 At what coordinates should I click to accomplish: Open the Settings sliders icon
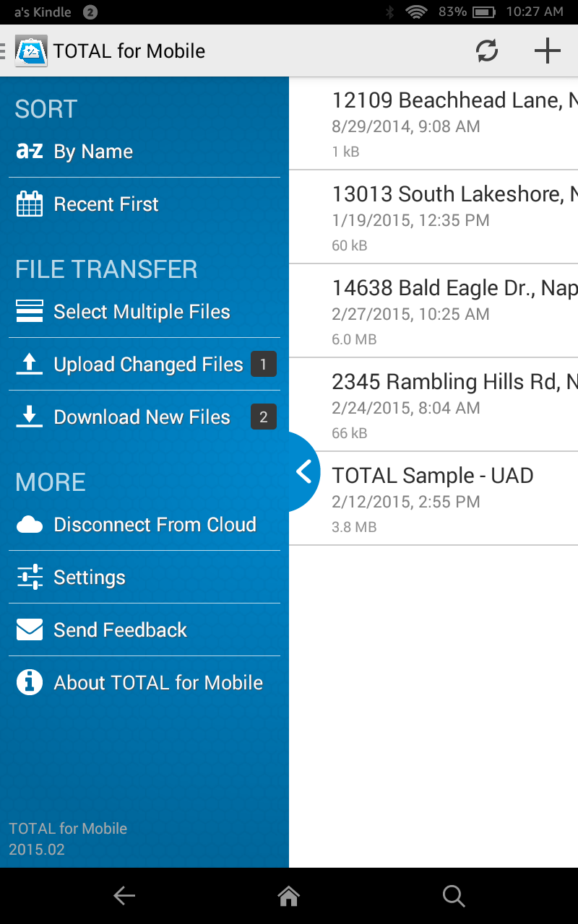click(x=28, y=577)
